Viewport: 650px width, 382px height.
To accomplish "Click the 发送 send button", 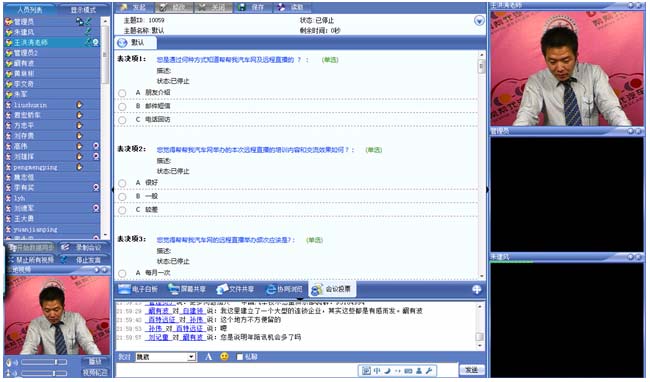I will [x=472, y=370].
